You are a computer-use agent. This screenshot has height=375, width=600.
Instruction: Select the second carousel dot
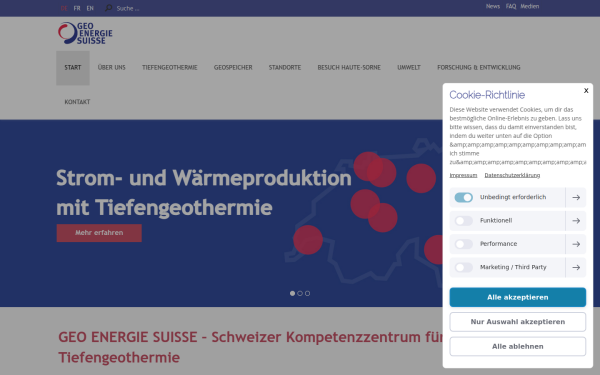(300, 293)
